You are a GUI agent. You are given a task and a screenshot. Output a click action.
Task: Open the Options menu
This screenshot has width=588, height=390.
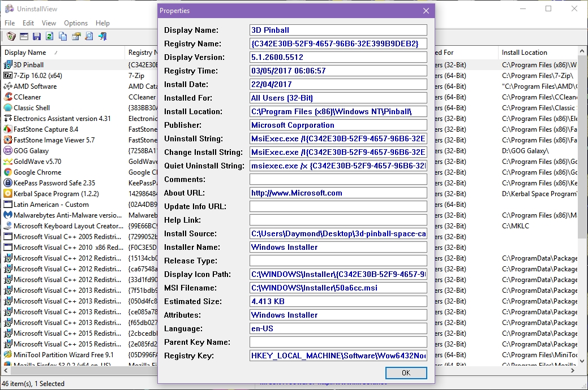[76, 23]
